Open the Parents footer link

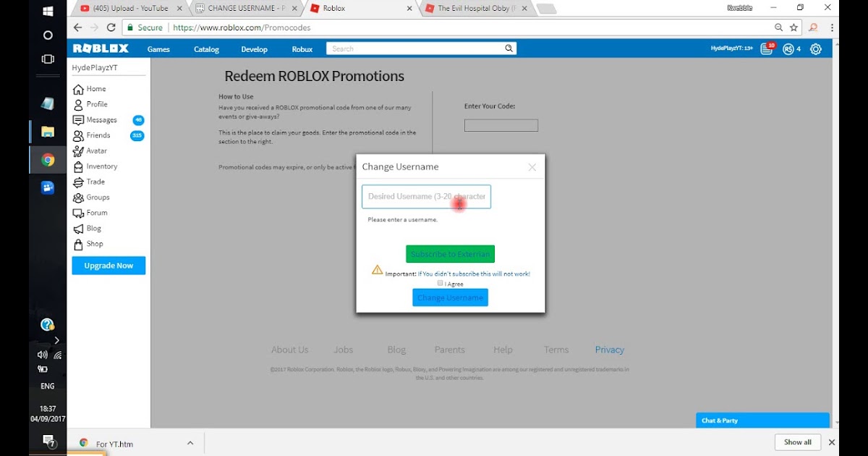[x=450, y=350]
